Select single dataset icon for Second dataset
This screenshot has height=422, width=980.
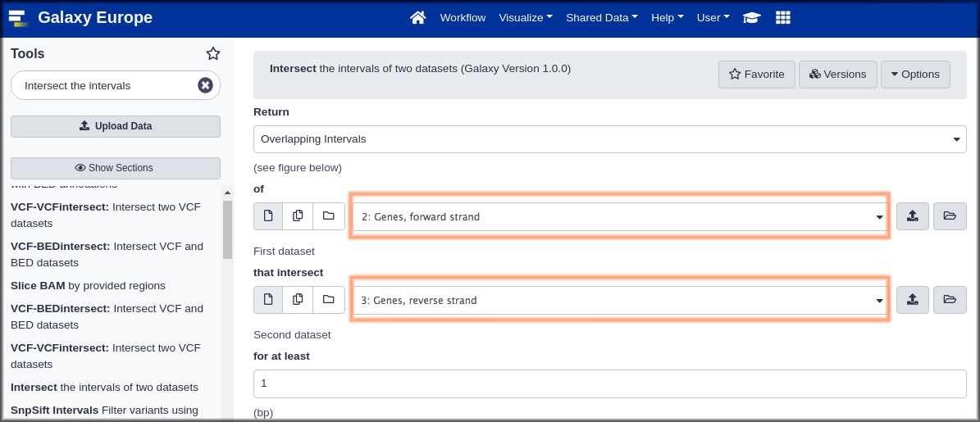268,300
